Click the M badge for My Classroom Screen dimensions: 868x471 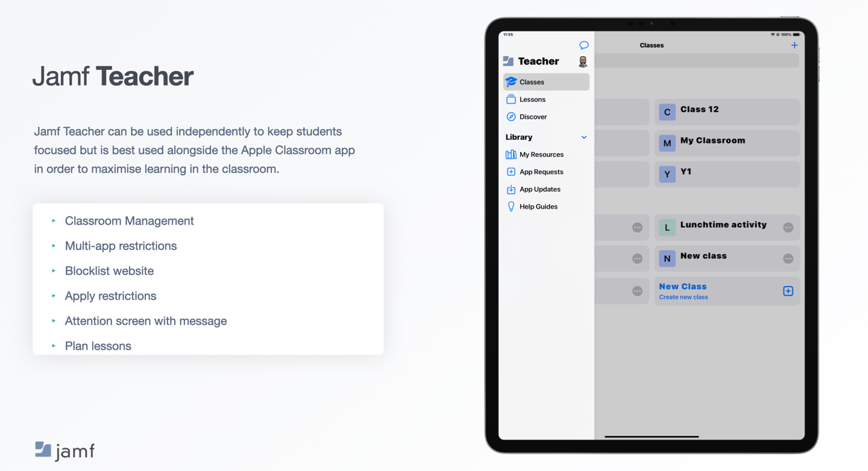667,143
